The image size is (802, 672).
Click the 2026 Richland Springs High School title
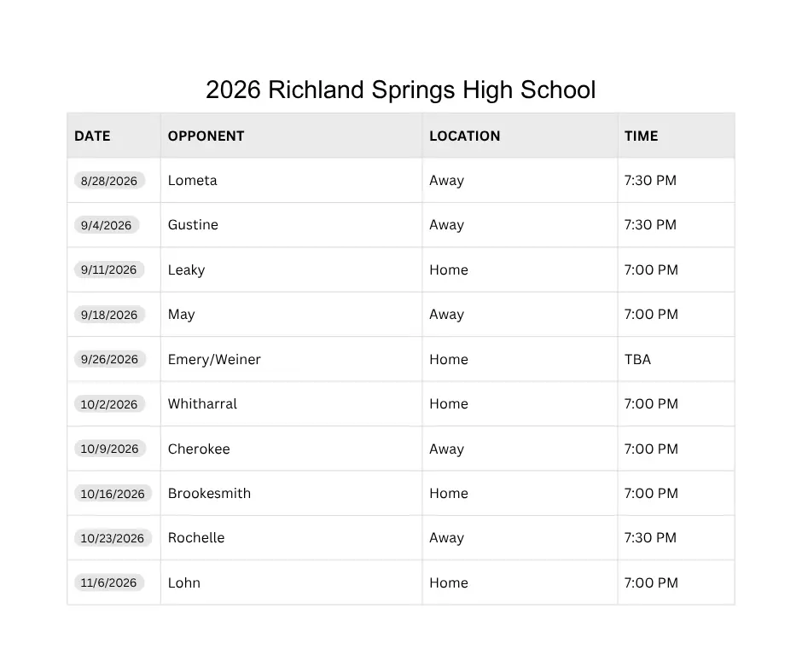click(x=400, y=90)
